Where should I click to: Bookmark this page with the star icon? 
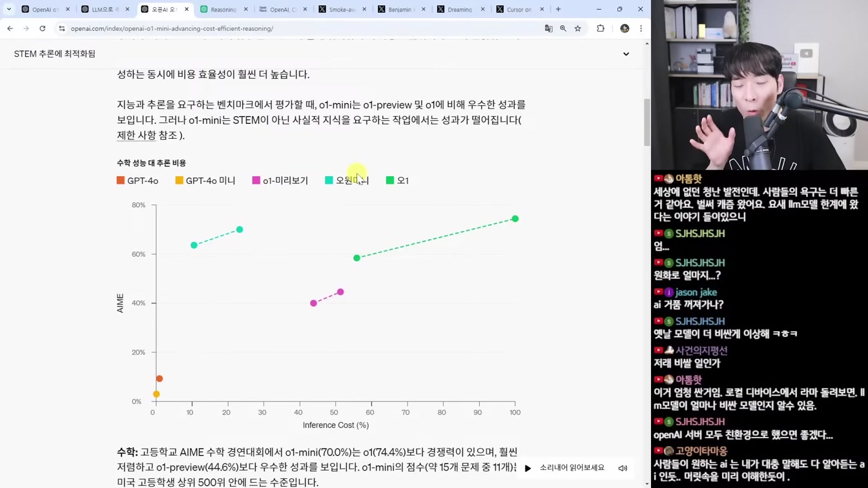578,28
